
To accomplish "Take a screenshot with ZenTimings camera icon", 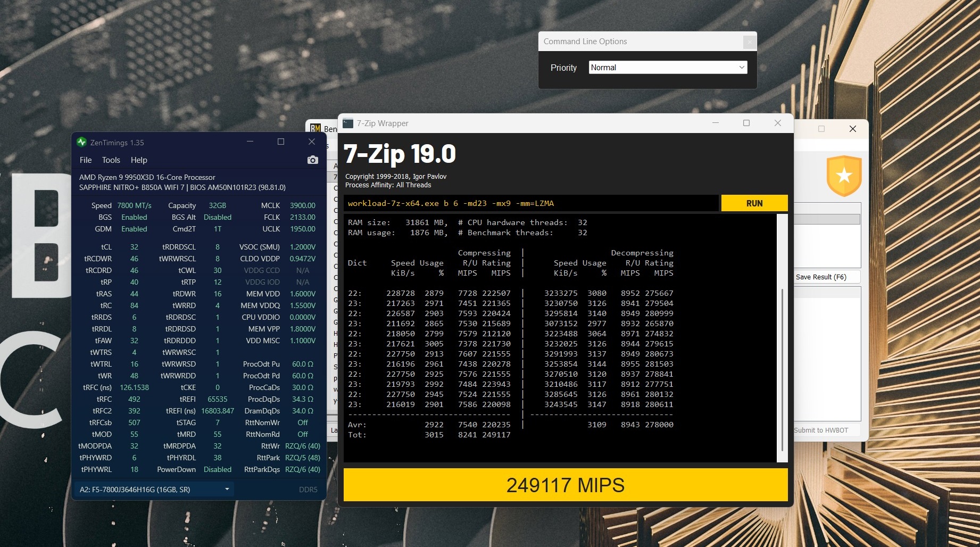I will pyautogui.click(x=312, y=160).
